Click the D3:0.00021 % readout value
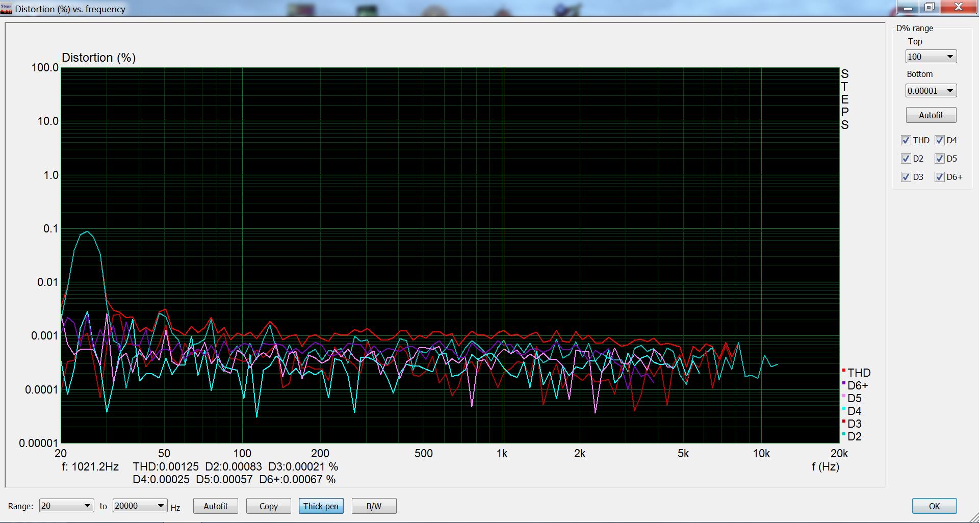This screenshot has width=980, height=523. tap(303, 466)
